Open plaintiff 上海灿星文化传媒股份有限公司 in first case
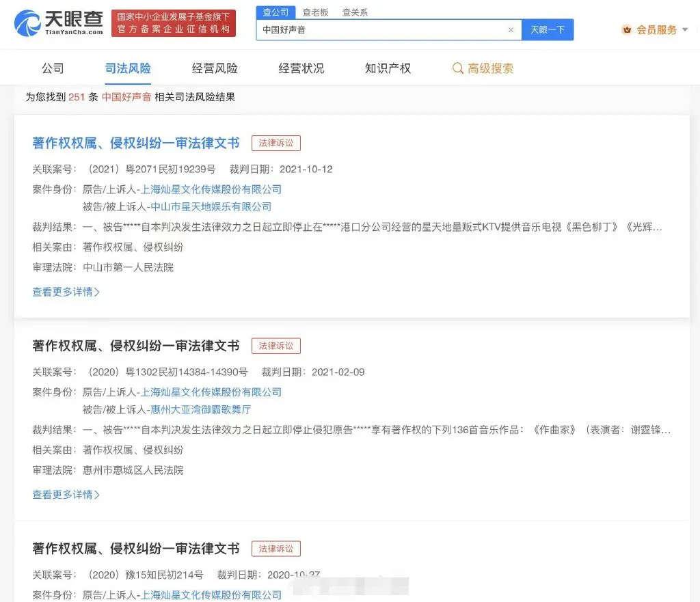The width and height of the screenshot is (700, 602). pyautogui.click(x=211, y=189)
